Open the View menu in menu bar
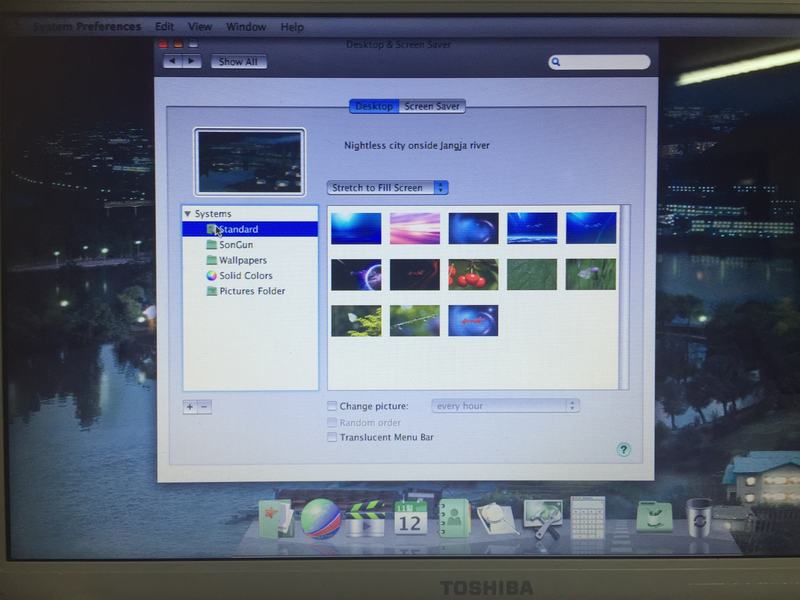Screen dimensions: 800x600 click(200, 26)
